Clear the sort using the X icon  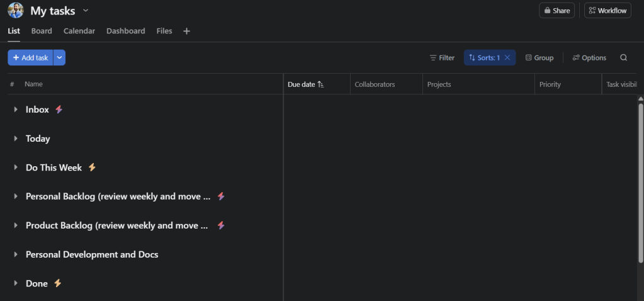coord(507,58)
